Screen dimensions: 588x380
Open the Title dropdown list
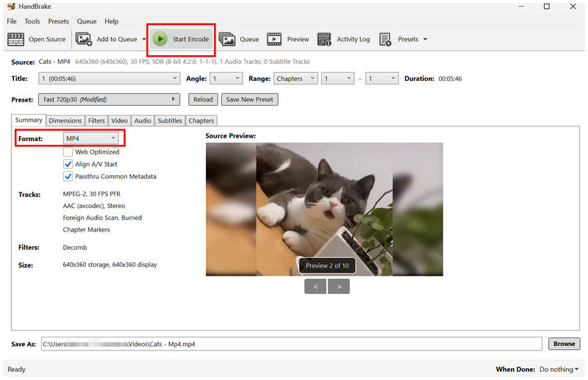pos(109,79)
